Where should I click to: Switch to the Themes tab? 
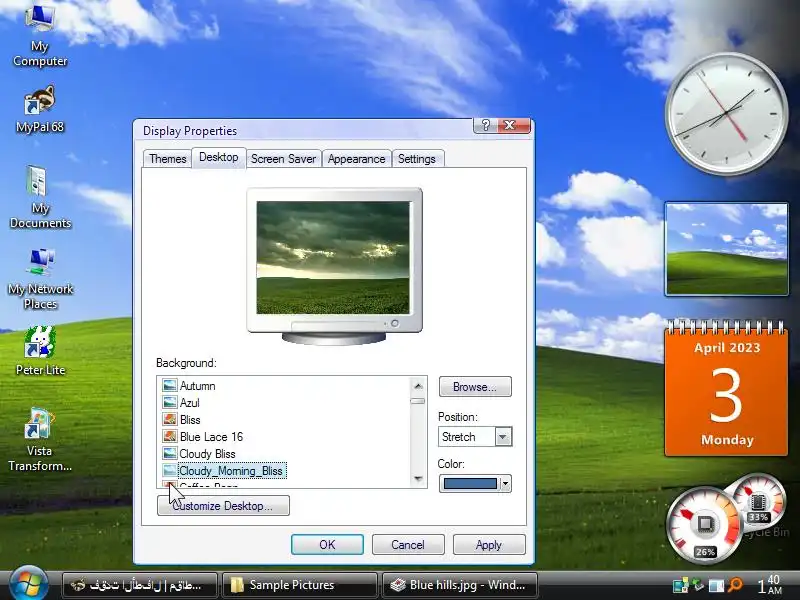[x=167, y=159]
